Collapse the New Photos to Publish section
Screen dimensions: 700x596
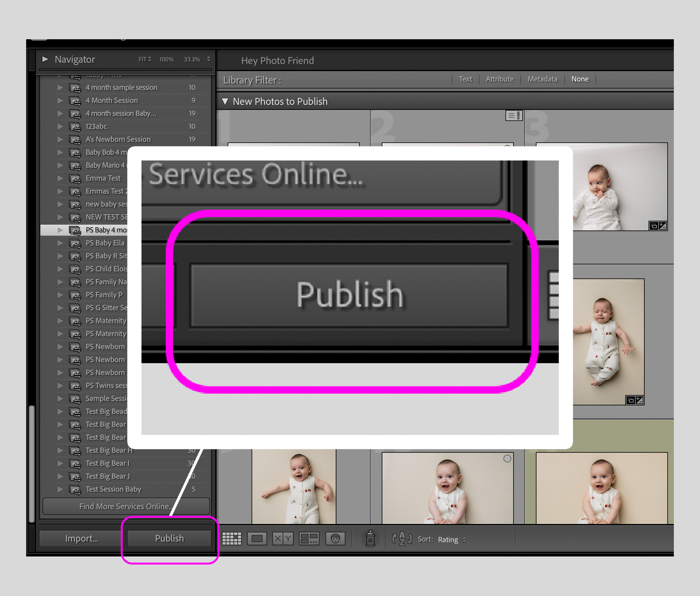(226, 101)
